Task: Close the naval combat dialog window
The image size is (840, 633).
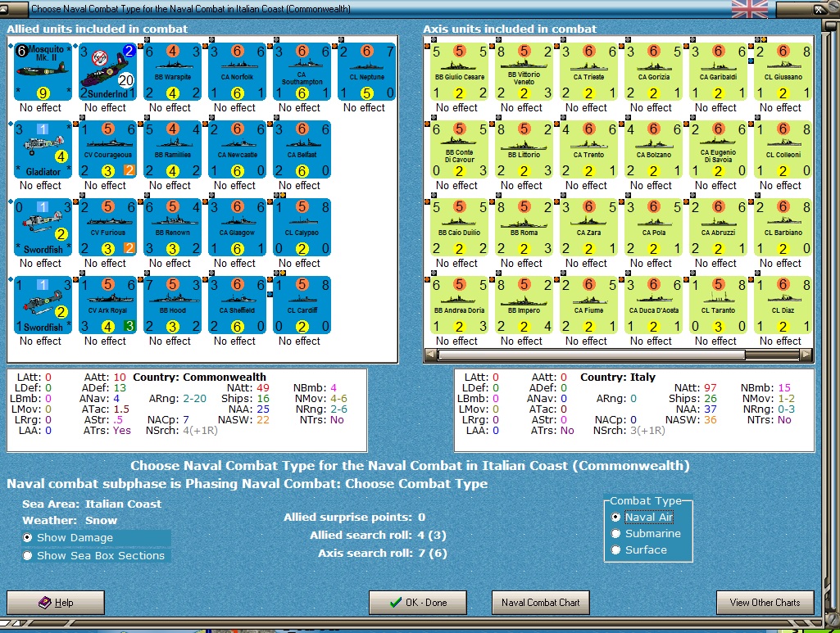Action: point(820,9)
